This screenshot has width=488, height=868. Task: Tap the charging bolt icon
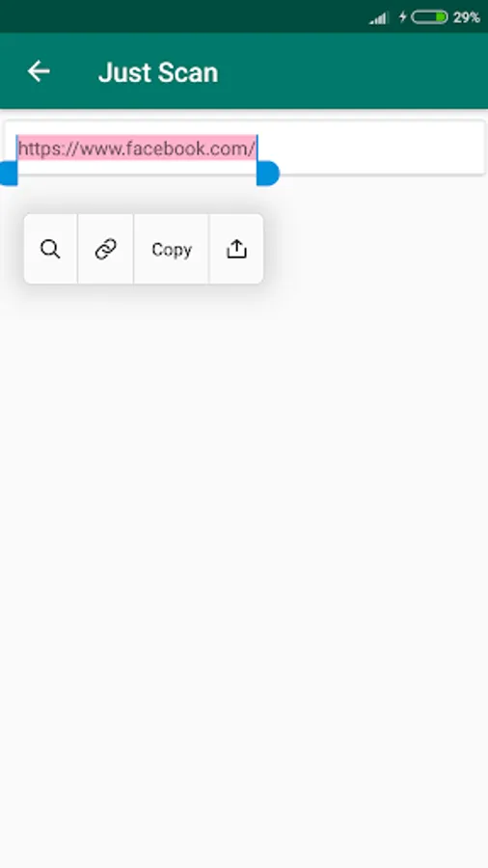pos(402,17)
